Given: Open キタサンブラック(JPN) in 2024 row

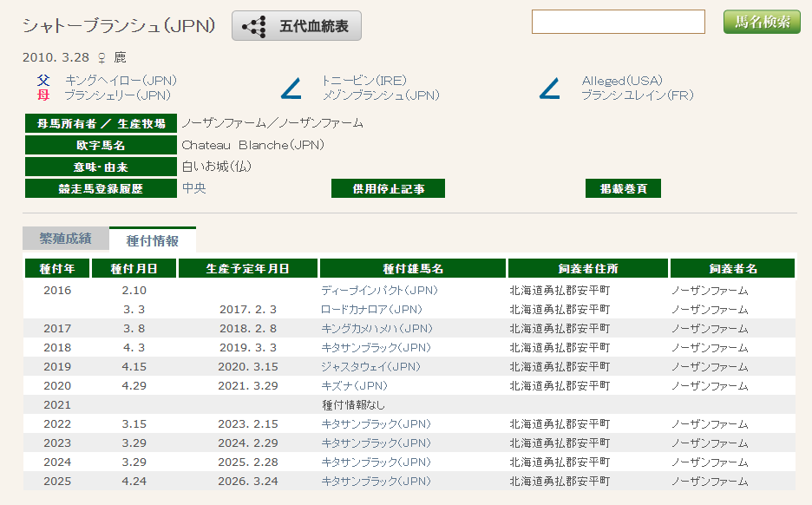Looking at the screenshot, I should click(x=376, y=462).
